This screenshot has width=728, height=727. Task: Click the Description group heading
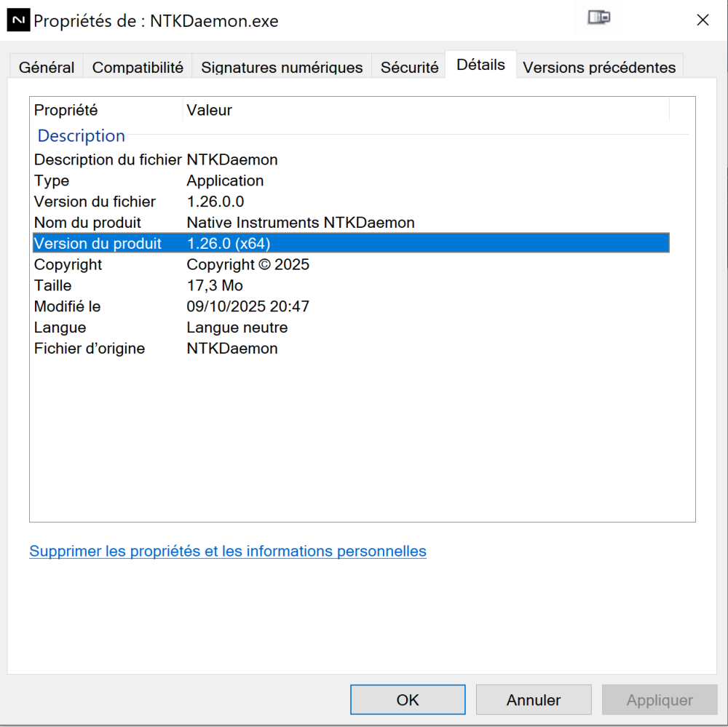tap(82, 135)
